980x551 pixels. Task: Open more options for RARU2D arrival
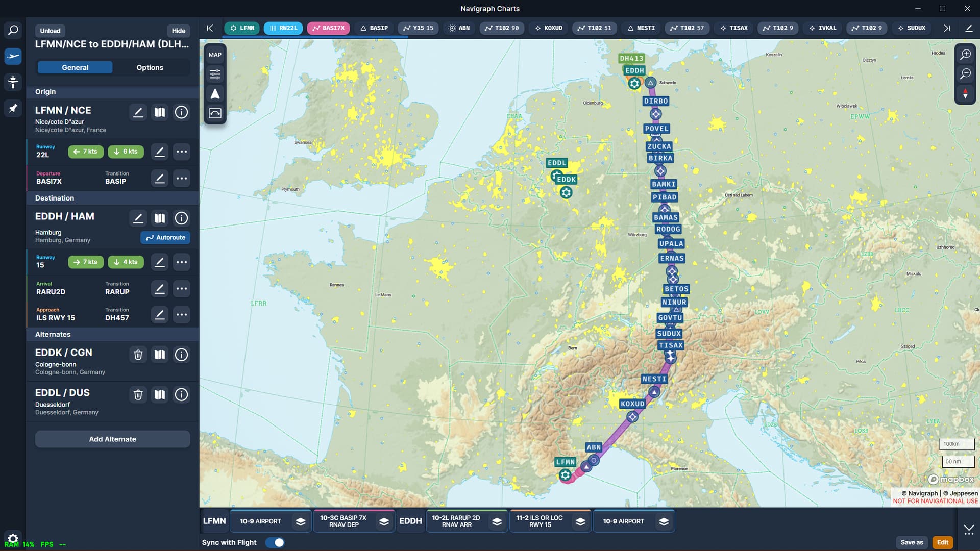pos(181,289)
